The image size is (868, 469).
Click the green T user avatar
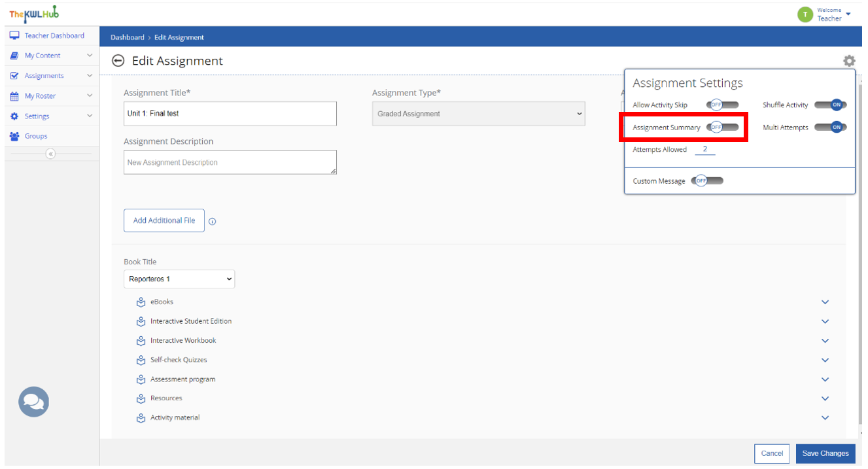[805, 14]
